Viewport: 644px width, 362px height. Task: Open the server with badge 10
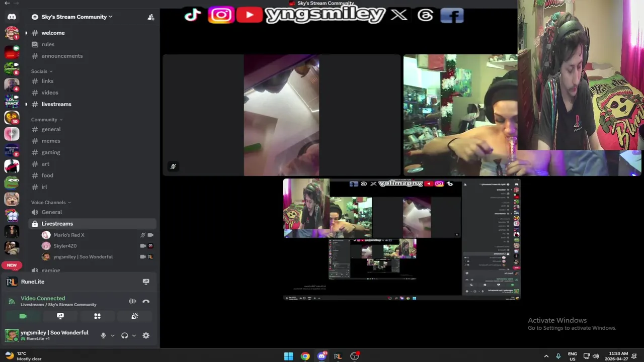(12, 118)
